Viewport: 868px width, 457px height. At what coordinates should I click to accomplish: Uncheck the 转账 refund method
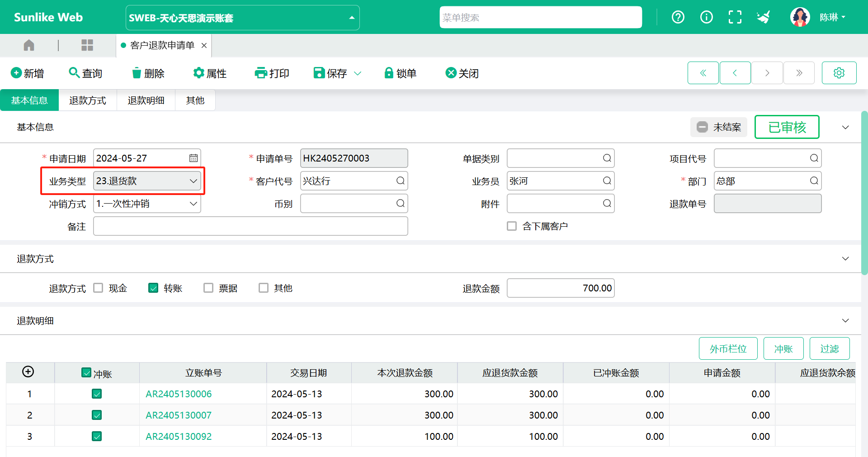coord(153,288)
